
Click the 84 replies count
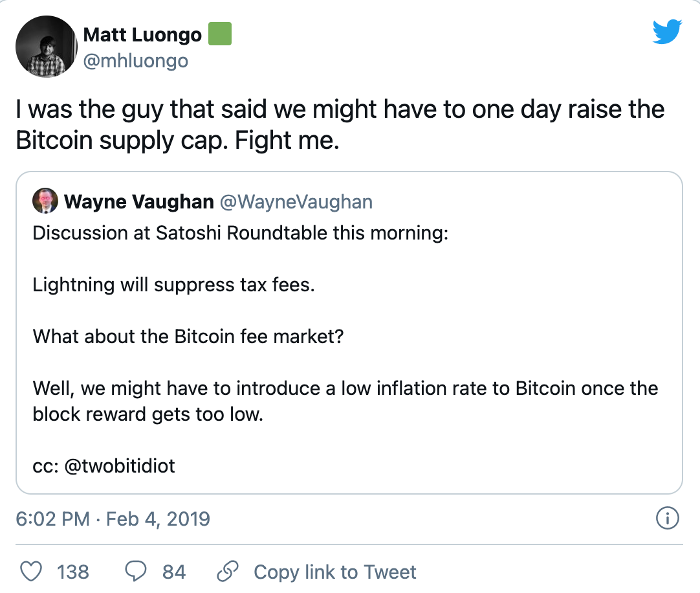point(174,572)
